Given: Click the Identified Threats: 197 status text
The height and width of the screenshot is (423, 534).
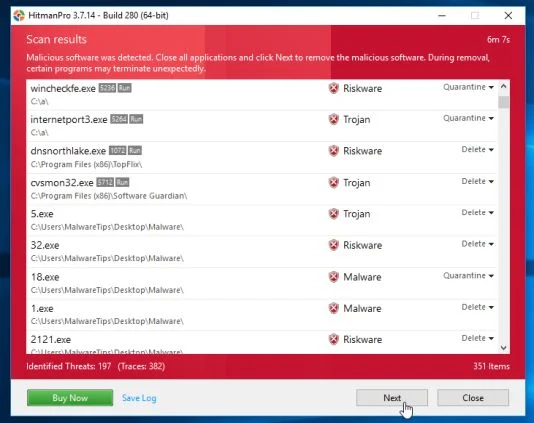Looking at the screenshot, I should tap(69, 366).
